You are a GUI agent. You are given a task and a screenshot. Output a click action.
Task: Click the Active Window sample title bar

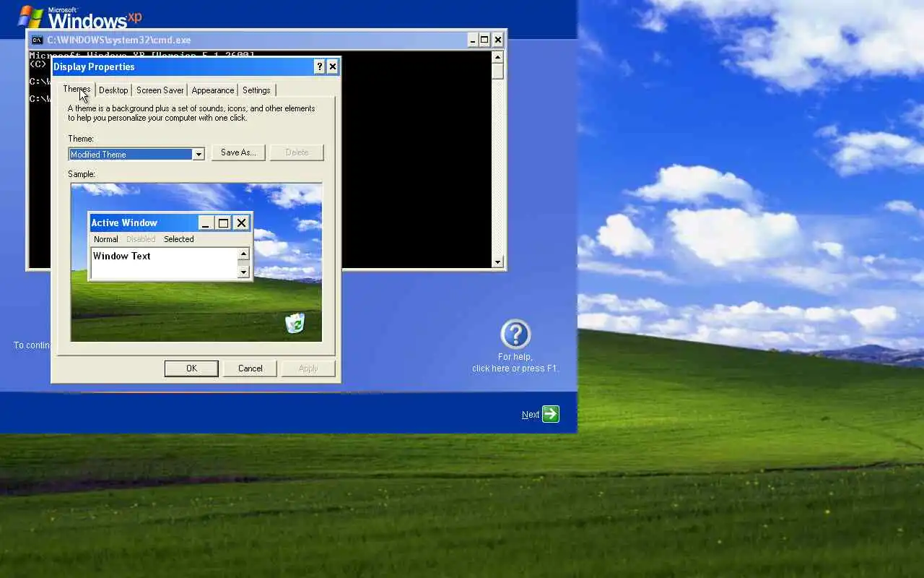click(170, 223)
